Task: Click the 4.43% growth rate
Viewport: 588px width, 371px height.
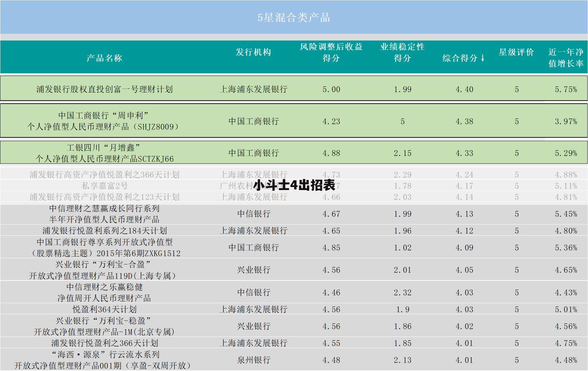Action: (566, 293)
